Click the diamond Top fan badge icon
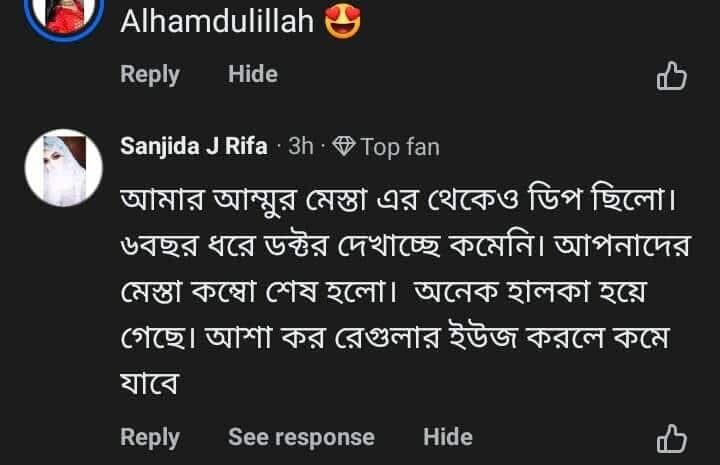Screen dimensions: 720x465 (x=343, y=147)
